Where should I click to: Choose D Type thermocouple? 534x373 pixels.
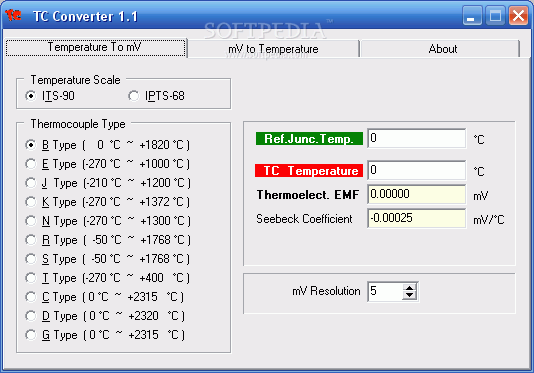(105, 316)
